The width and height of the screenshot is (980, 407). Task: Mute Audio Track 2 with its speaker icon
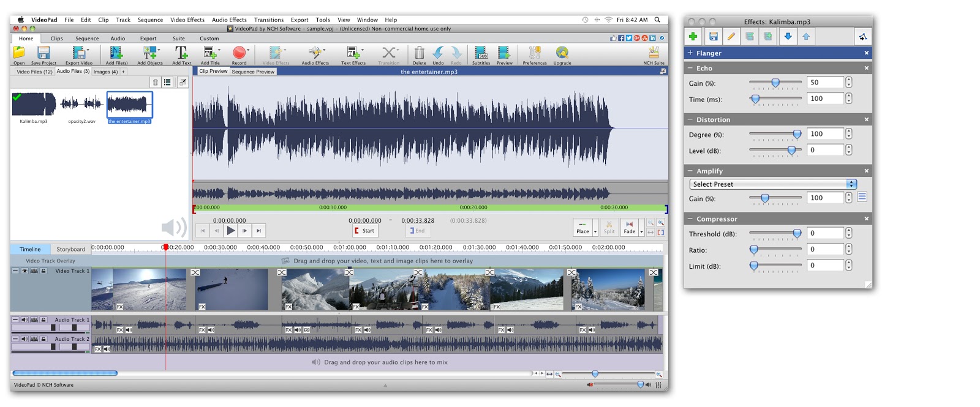(x=24, y=338)
